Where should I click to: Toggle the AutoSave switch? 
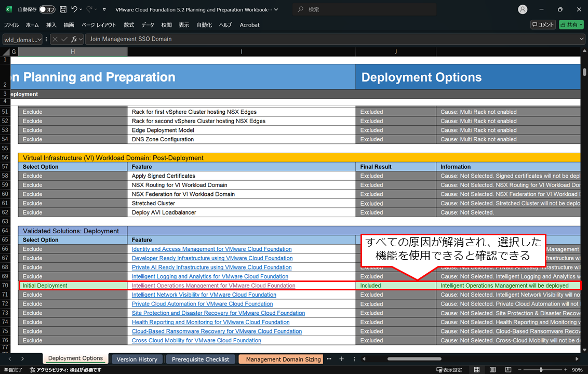click(47, 9)
